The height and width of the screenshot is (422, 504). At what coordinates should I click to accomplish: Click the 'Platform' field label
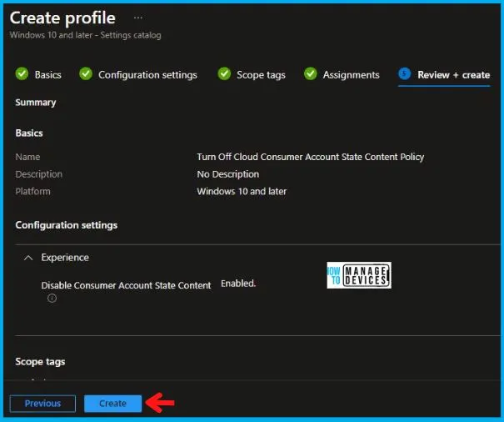tap(32, 192)
